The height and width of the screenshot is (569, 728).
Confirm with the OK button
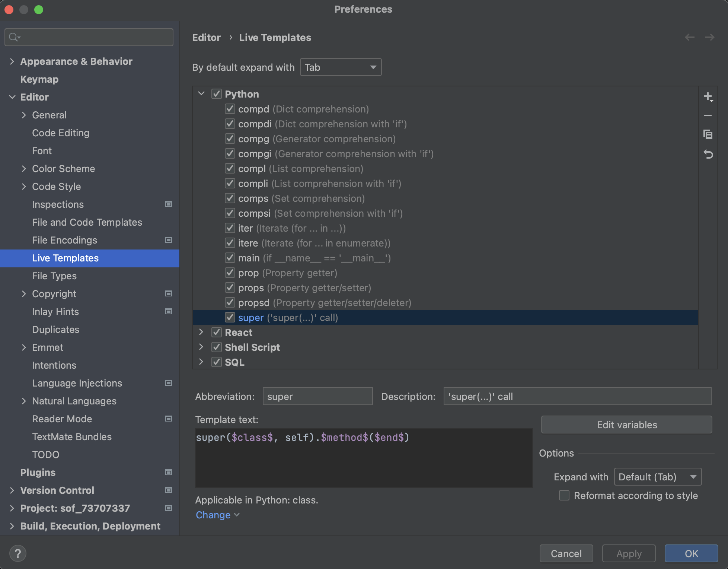(691, 553)
